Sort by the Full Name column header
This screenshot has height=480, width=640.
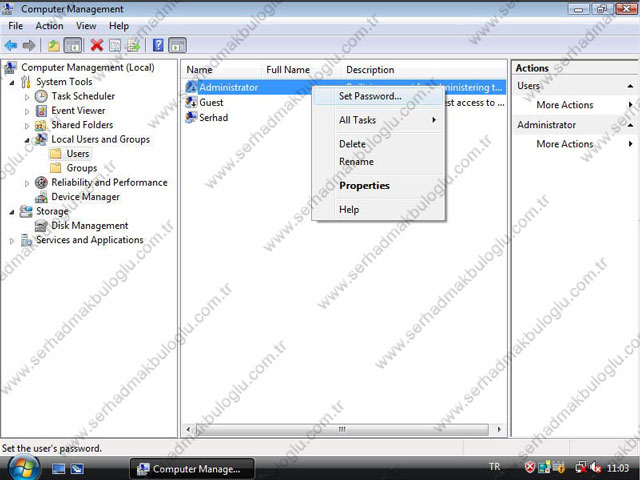(x=301, y=70)
